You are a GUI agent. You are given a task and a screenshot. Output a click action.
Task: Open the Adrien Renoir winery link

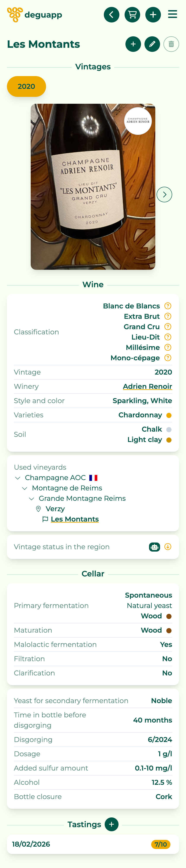(x=148, y=386)
